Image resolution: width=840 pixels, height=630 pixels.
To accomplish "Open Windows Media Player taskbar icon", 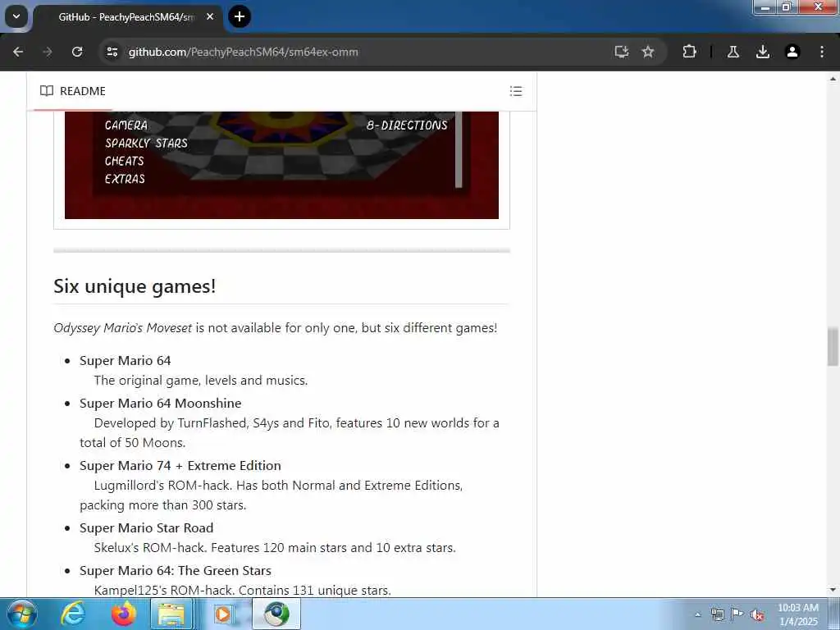I will click(223, 614).
